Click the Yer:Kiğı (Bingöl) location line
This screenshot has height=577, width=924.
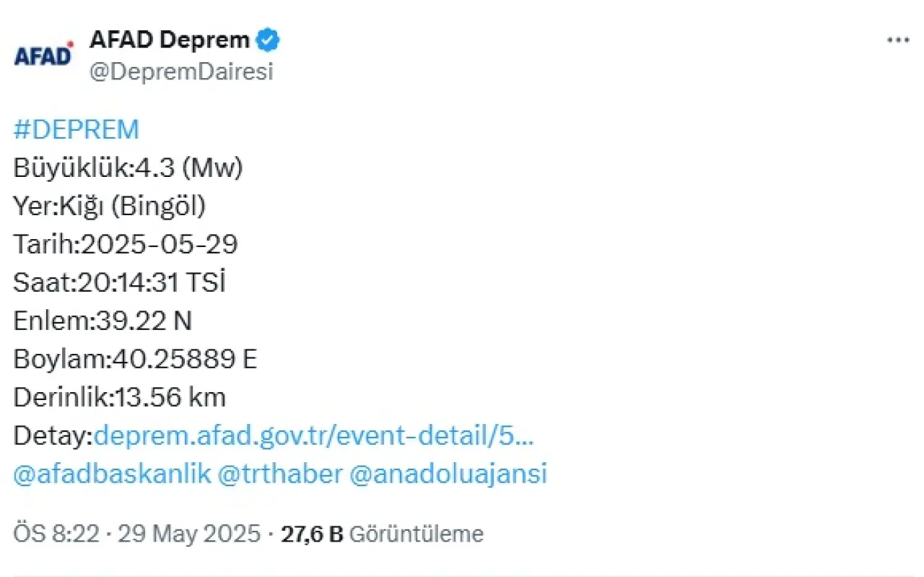[110, 207]
